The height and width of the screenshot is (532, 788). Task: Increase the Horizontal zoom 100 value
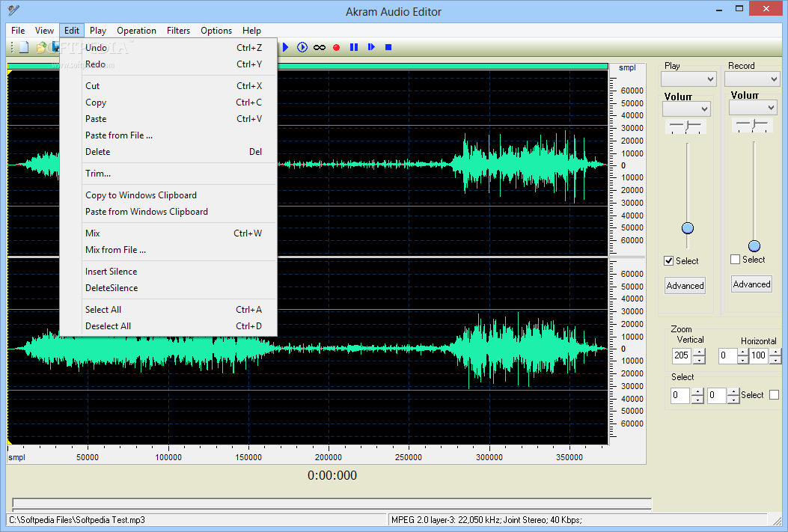coord(775,352)
